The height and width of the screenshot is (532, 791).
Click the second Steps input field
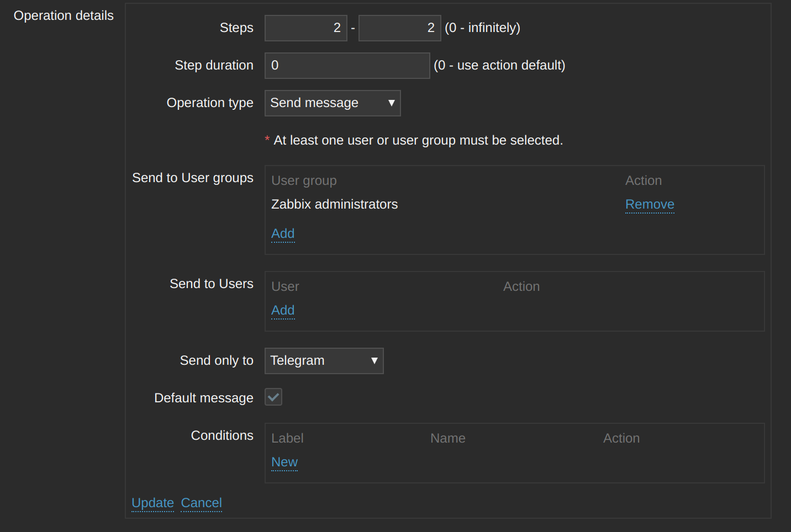click(x=399, y=28)
